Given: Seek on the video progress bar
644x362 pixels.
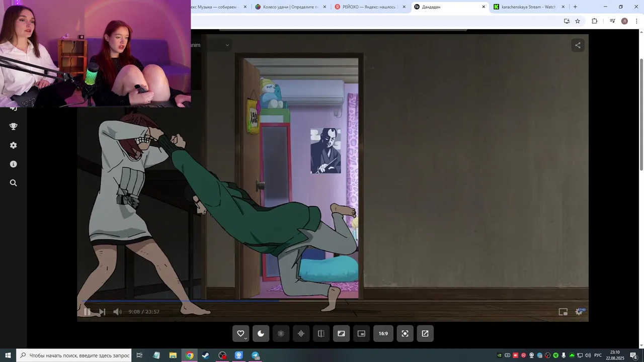Looking at the screenshot, I should coord(333,302).
